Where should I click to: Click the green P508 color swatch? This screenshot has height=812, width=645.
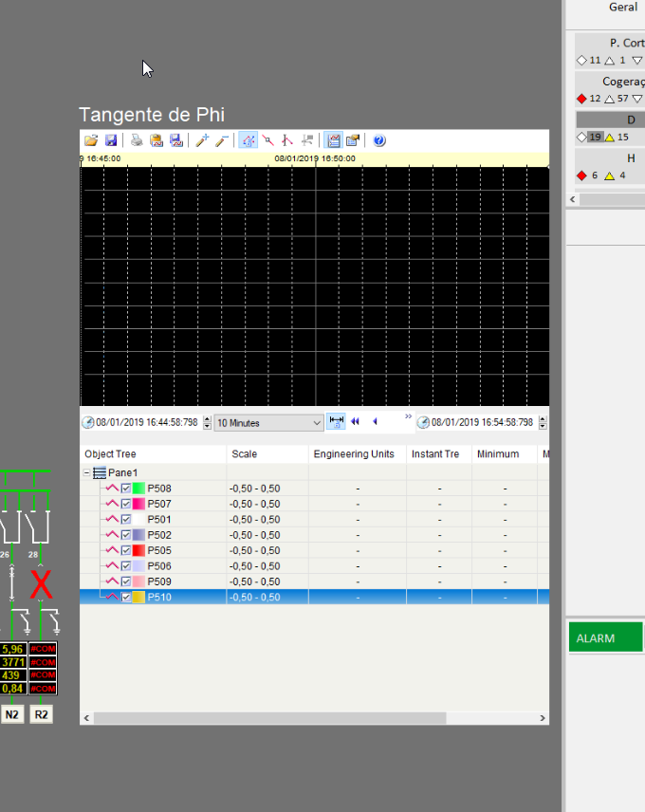click(138, 489)
